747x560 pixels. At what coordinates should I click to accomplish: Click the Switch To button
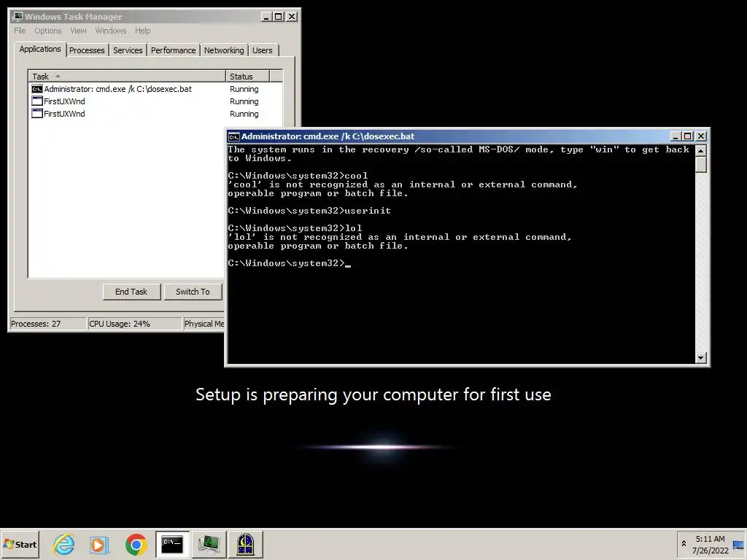click(193, 292)
